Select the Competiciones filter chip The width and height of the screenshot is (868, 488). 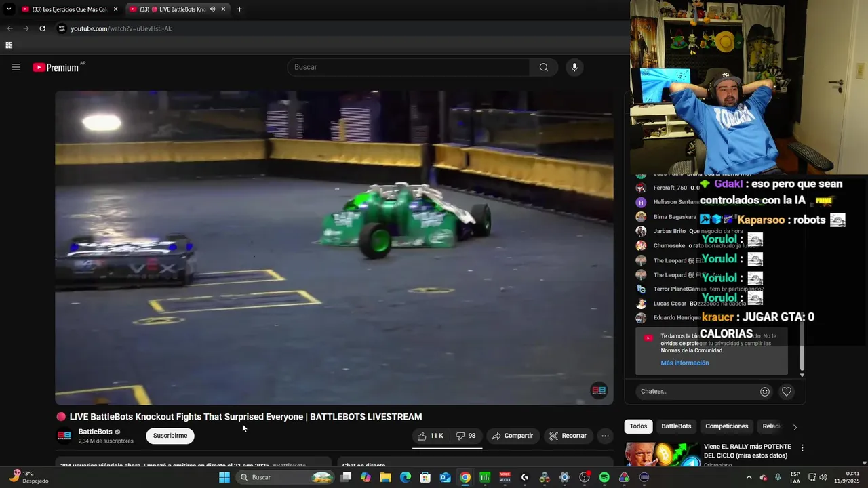pyautogui.click(x=727, y=426)
